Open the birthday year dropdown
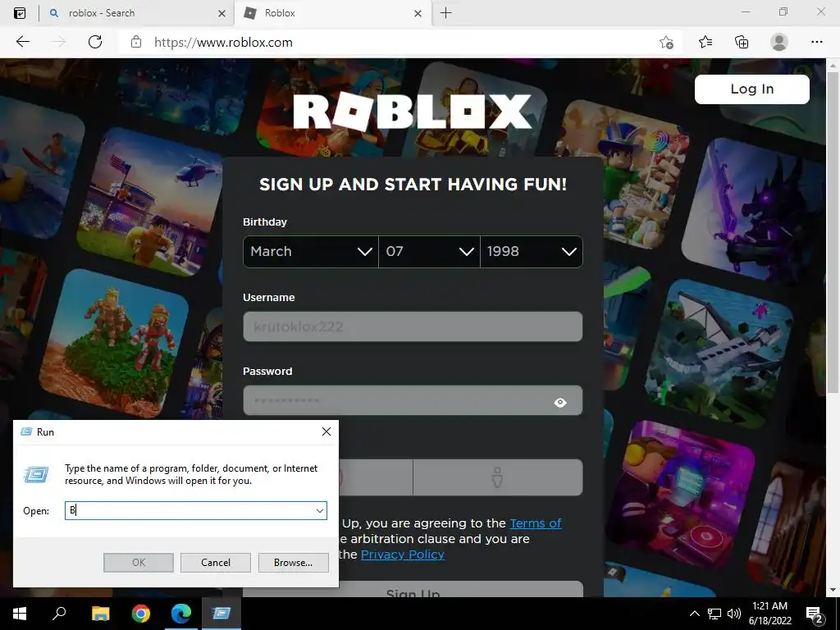Image resolution: width=840 pixels, height=630 pixels. [x=532, y=251]
